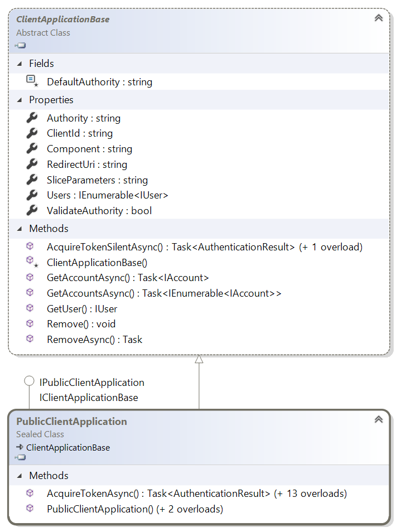Click the method cube icon for Remove() : void
This screenshot has width=397, height=532.
(30, 323)
